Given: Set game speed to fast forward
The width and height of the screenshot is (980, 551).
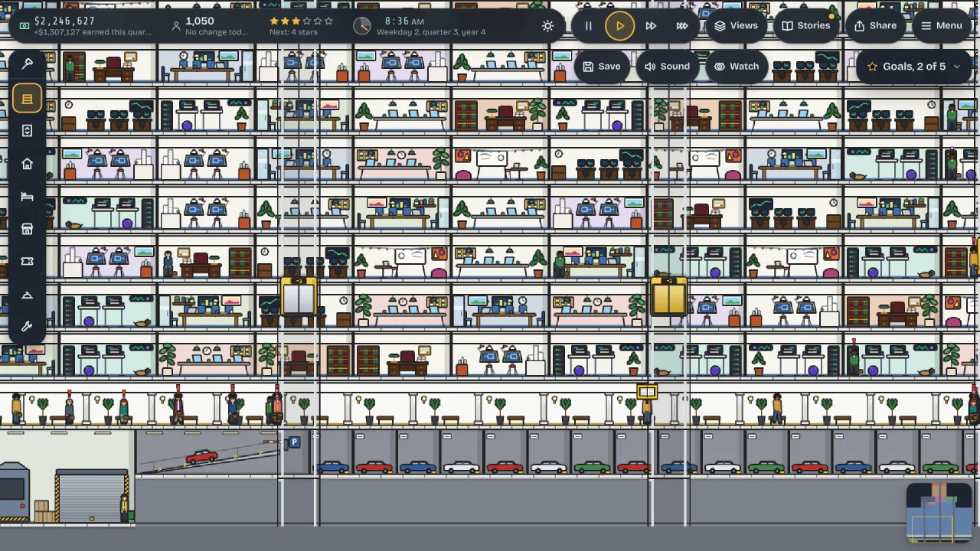Looking at the screenshot, I should [x=651, y=25].
